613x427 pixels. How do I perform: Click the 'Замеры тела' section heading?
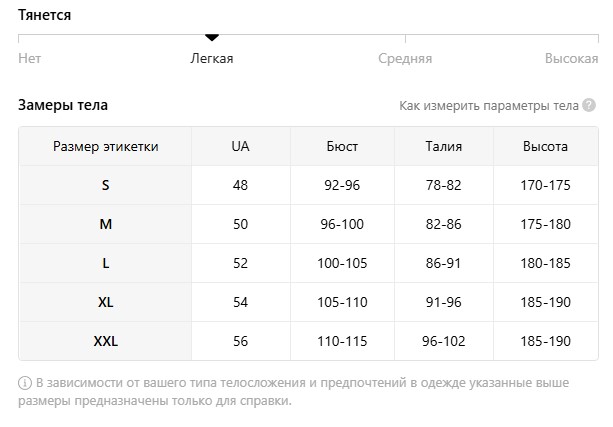click(x=63, y=105)
